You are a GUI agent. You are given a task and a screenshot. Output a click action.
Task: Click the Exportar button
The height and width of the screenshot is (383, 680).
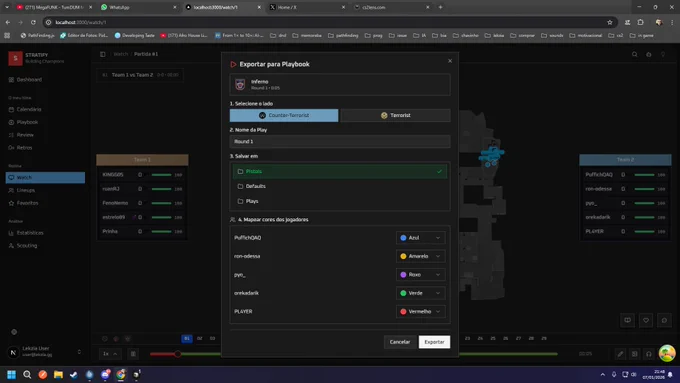[434, 342]
